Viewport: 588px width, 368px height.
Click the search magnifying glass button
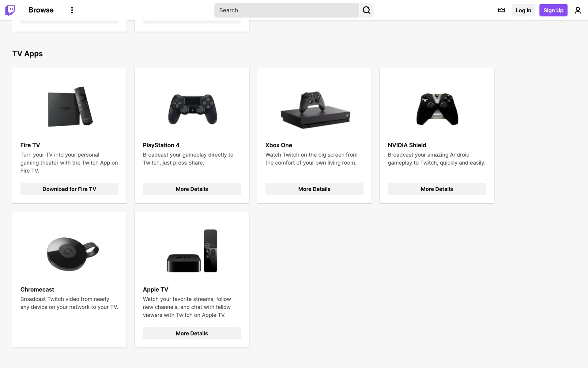point(366,10)
